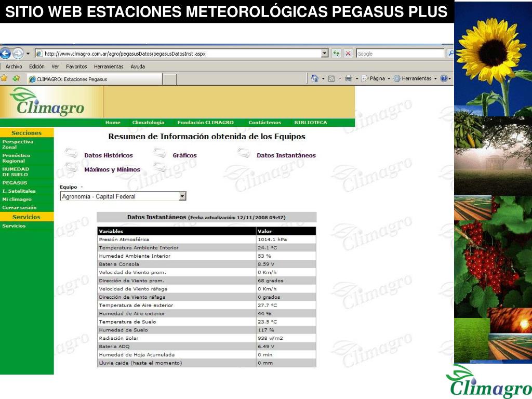Open Climatología in navigation bar
Screen dimensions: 532x399
coord(148,123)
